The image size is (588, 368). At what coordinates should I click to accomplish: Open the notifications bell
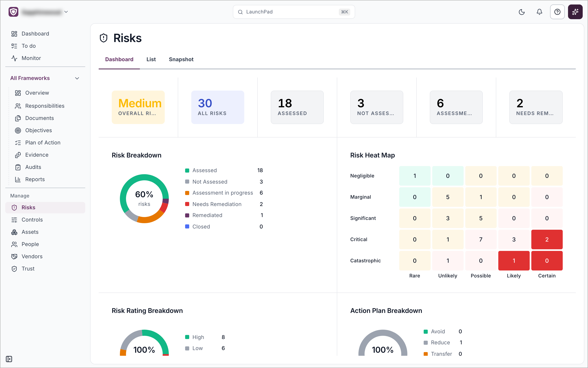click(x=539, y=12)
